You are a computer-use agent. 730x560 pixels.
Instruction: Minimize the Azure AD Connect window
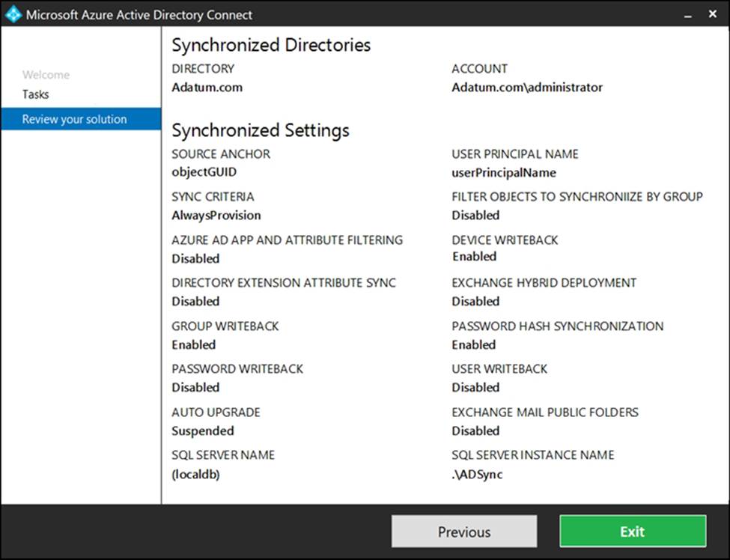tap(687, 14)
